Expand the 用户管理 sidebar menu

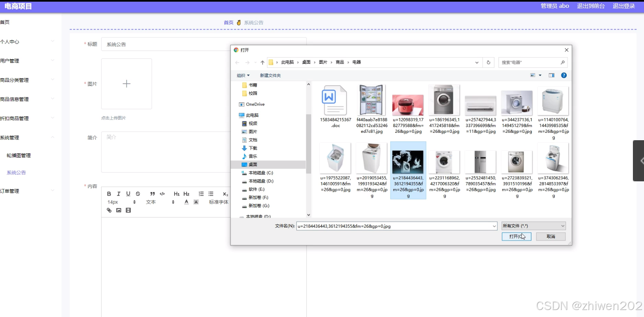[28, 61]
